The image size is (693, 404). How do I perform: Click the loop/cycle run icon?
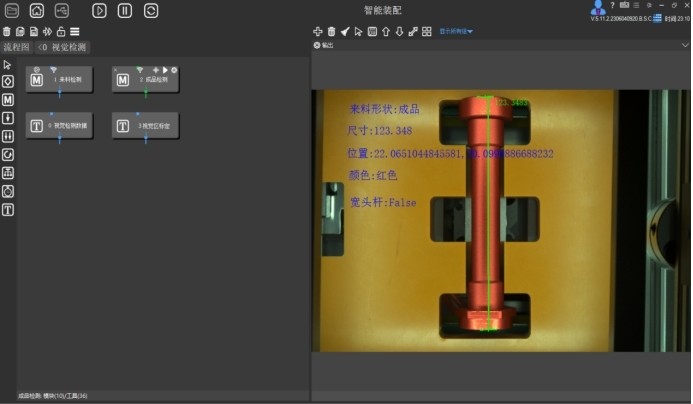[151, 10]
